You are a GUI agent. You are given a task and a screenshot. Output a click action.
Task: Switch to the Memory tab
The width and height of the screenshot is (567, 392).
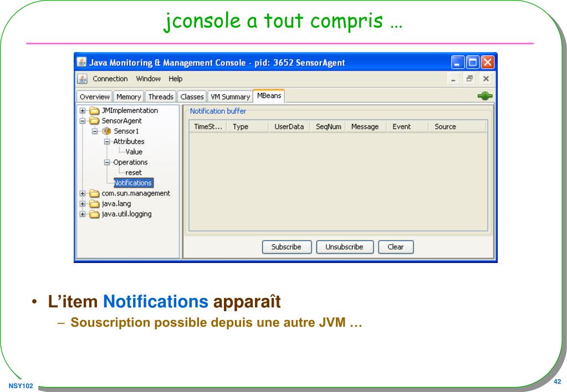tap(129, 97)
